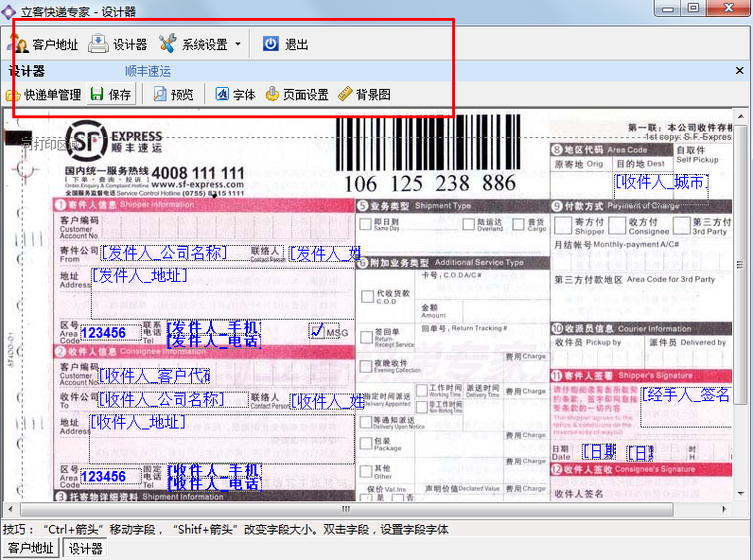Select the [收件人_手机] field
753x560 pixels.
pyautogui.click(x=215, y=470)
